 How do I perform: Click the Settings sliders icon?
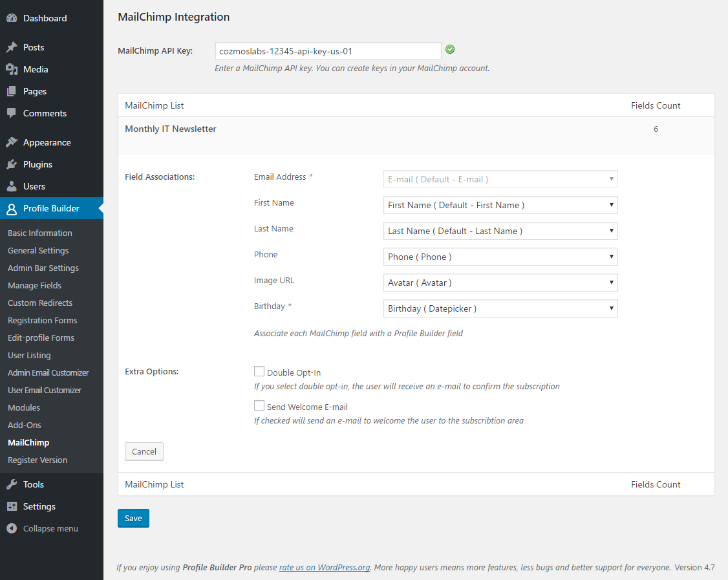tap(12, 506)
